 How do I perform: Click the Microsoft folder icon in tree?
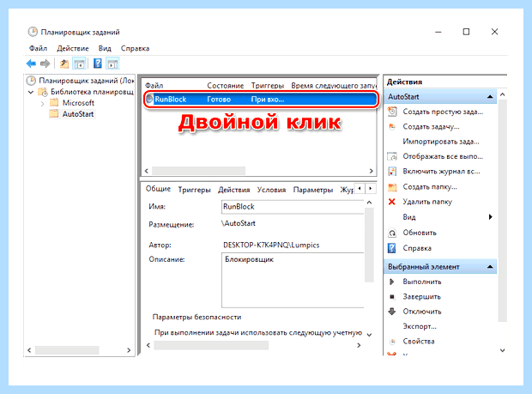[54, 102]
